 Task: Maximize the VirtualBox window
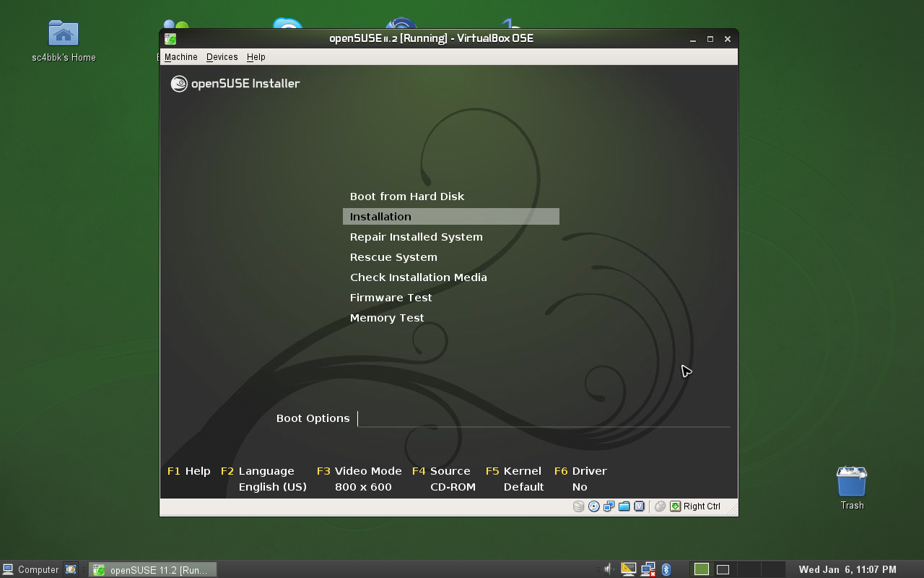[x=710, y=39]
